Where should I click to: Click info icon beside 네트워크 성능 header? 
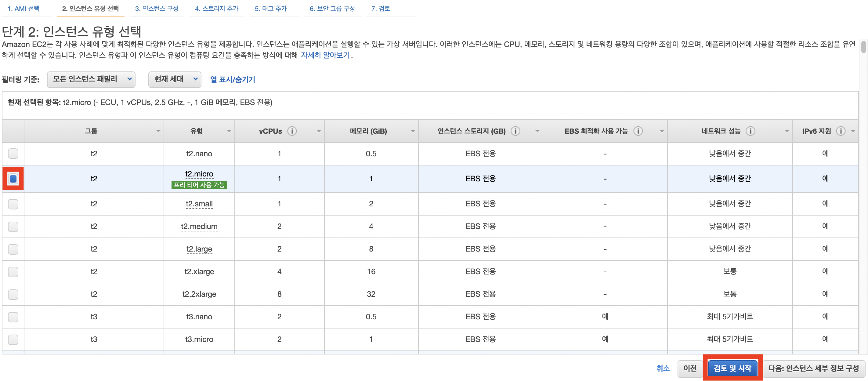[750, 131]
